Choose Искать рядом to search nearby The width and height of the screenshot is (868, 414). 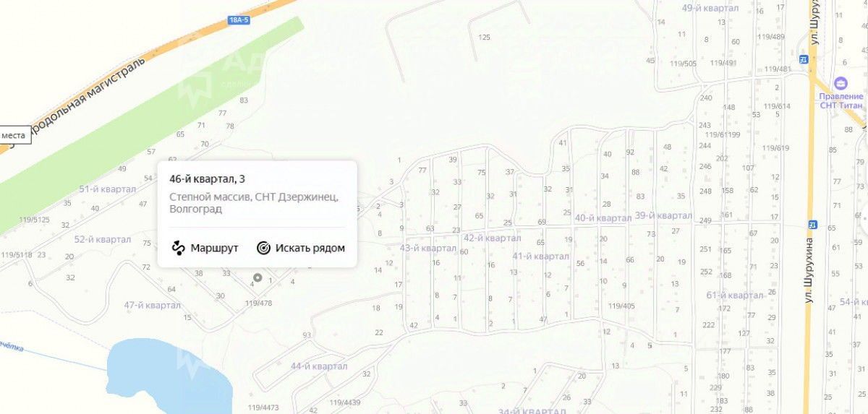301,249
